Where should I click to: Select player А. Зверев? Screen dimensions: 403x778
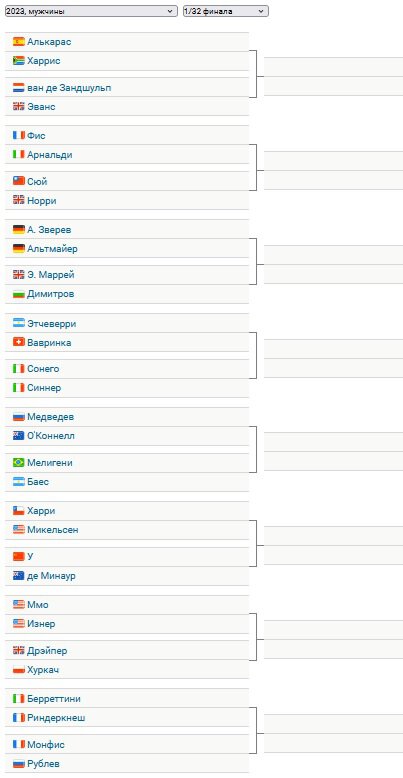[49, 230]
